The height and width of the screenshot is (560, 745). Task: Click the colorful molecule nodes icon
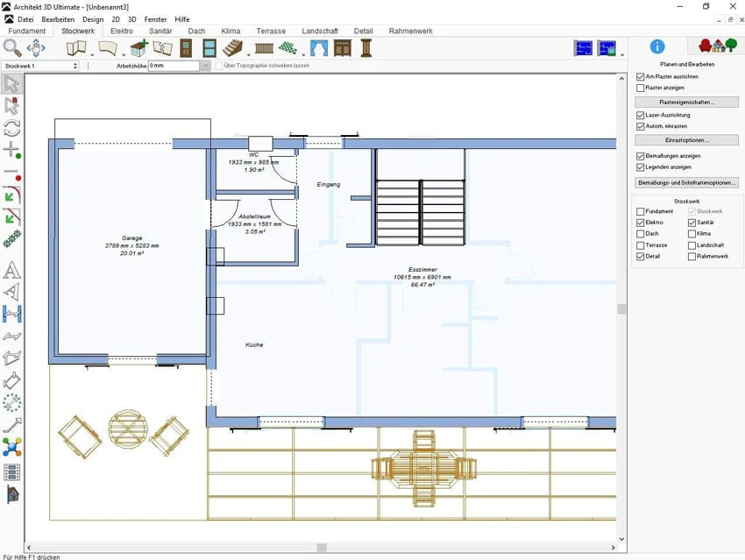[12, 447]
